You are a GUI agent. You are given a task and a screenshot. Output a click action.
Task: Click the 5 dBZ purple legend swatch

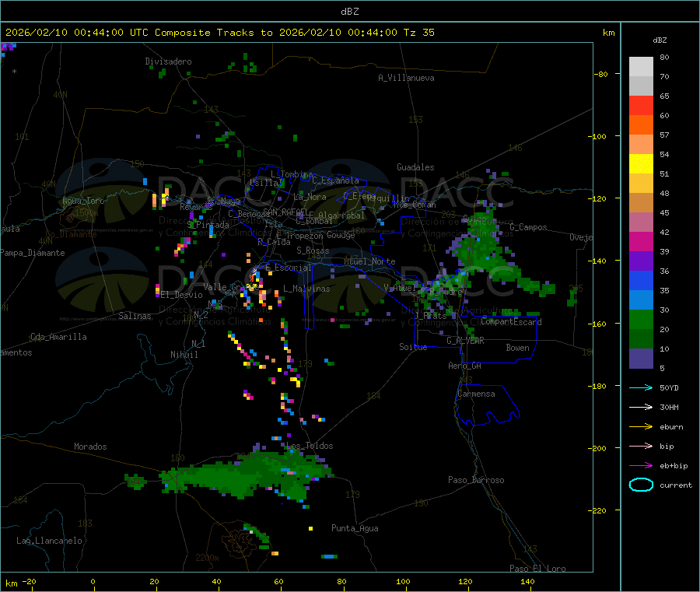tap(641, 359)
